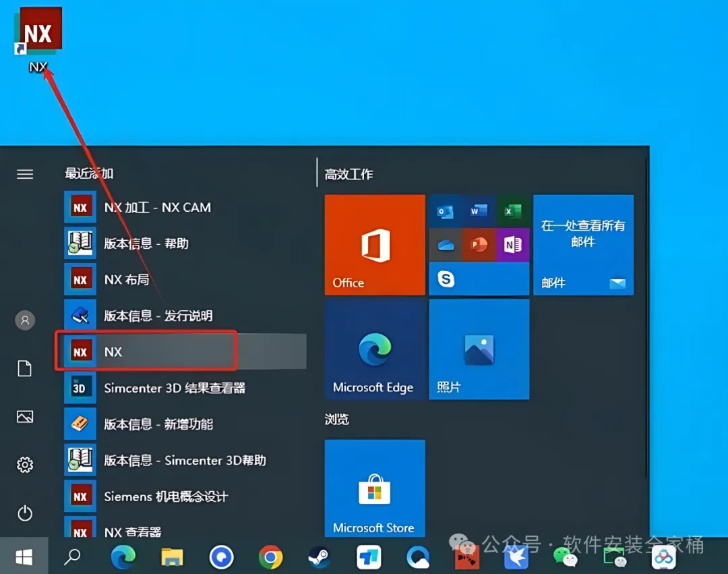Open File Explorer from the taskbar

click(172, 557)
